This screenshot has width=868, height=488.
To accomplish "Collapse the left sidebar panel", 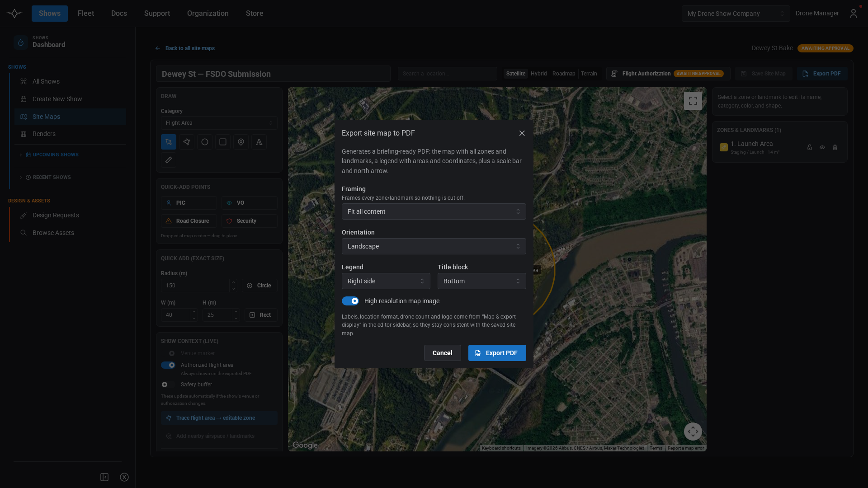I will click(x=104, y=477).
